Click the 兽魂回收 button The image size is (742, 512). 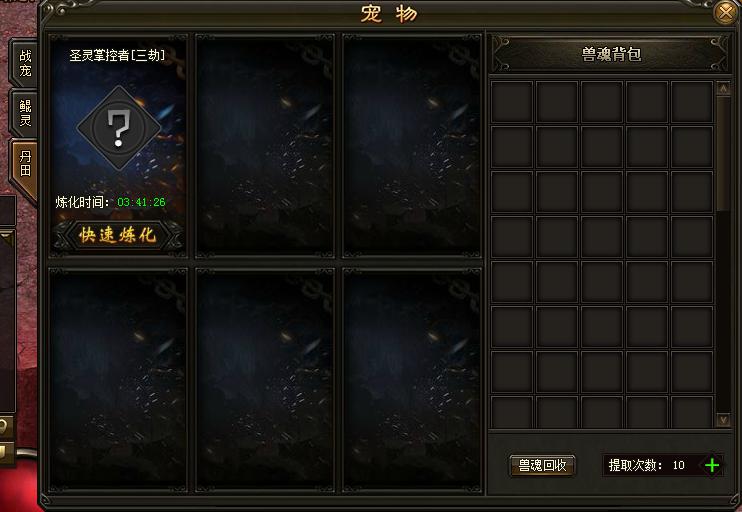click(542, 466)
